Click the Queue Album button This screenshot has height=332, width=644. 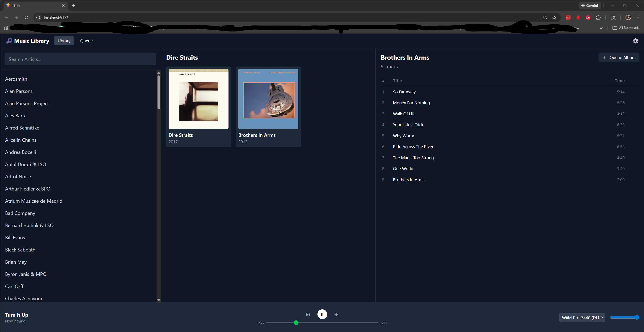click(619, 57)
